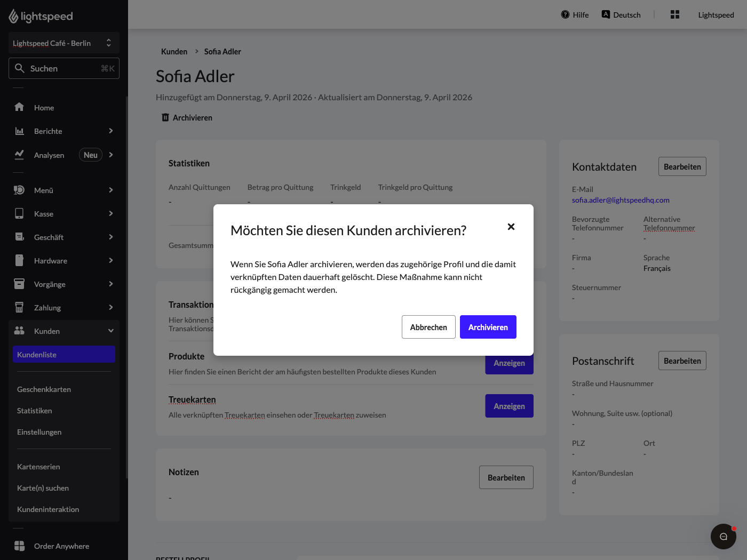This screenshot has width=747, height=560.
Task: Click the Treuekarten heading
Action: (192, 399)
